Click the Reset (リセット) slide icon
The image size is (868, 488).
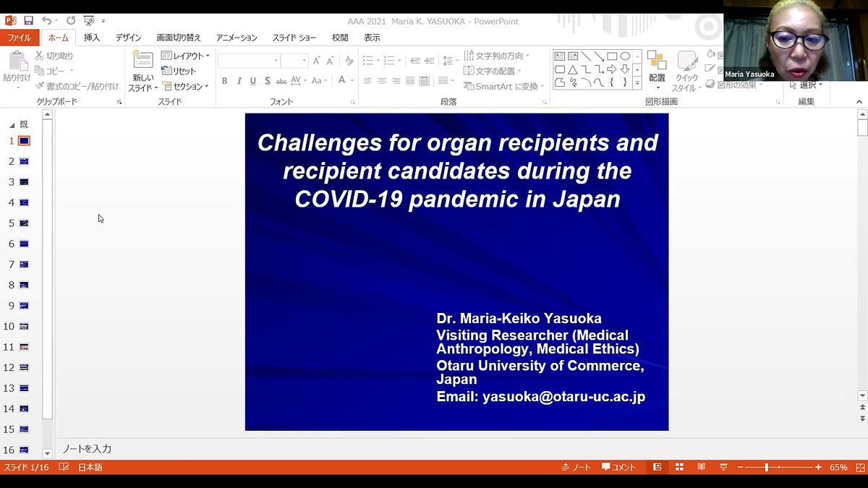pos(179,71)
